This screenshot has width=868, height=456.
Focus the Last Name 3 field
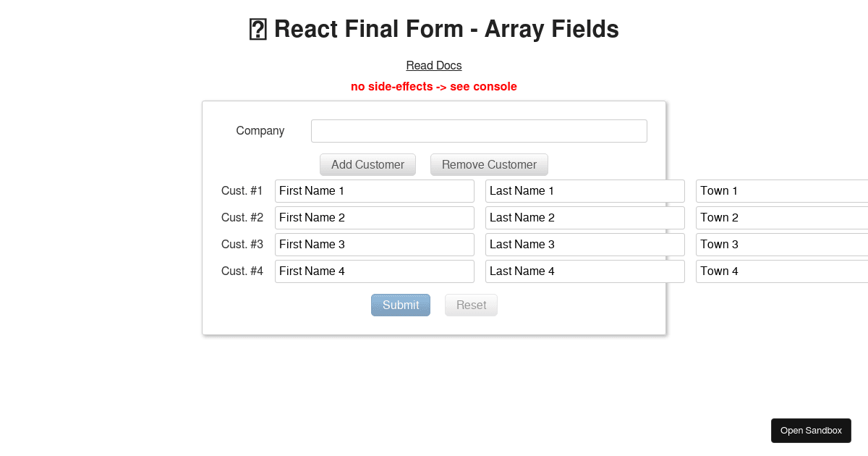(585, 245)
